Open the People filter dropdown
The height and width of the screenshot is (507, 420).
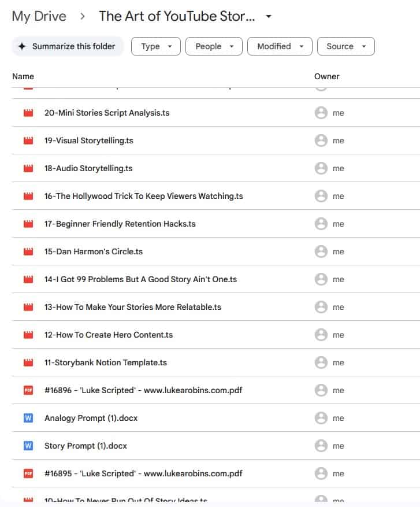(x=214, y=46)
